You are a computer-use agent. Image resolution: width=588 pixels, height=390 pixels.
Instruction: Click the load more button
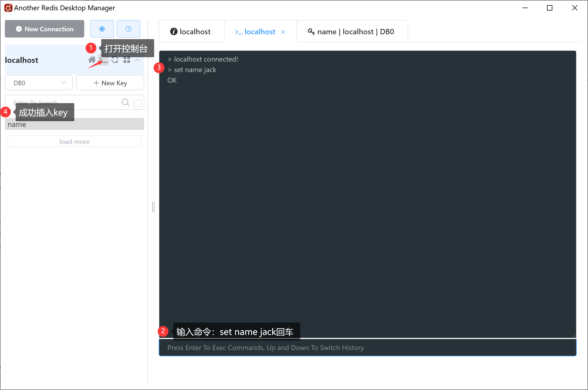click(75, 141)
